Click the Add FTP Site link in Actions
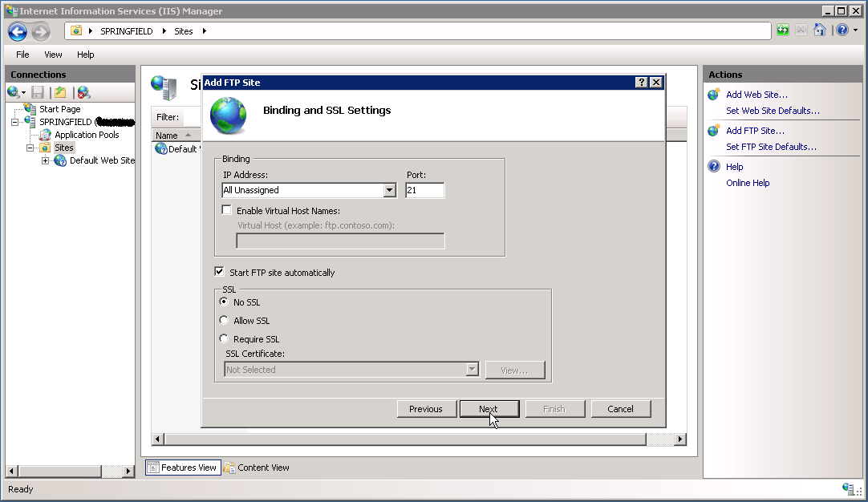This screenshot has width=868, height=502. click(x=755, y=131)
